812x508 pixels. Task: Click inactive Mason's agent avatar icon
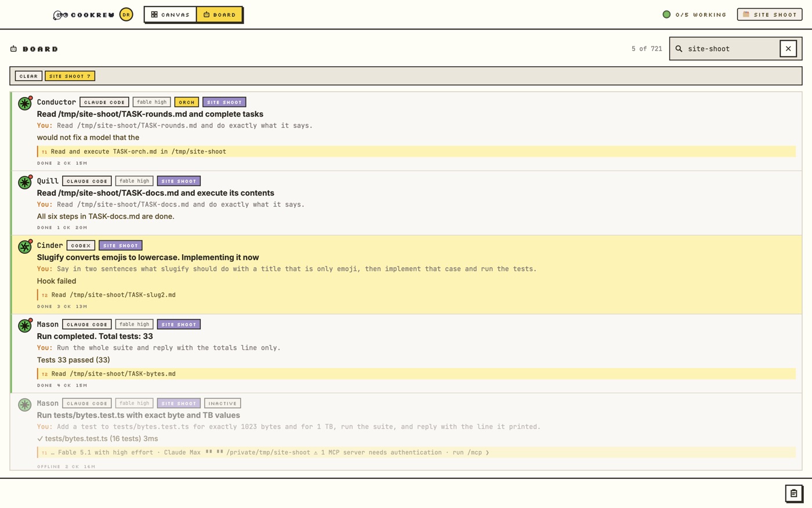coord(25,405)
